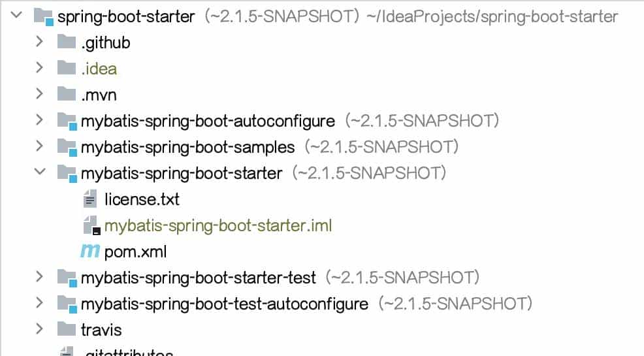Select the mybatis-spring-boot-test-autoconfigure module label
Image resolution: width=644 pixels, height=356 pixels.
tap(224, 304)
